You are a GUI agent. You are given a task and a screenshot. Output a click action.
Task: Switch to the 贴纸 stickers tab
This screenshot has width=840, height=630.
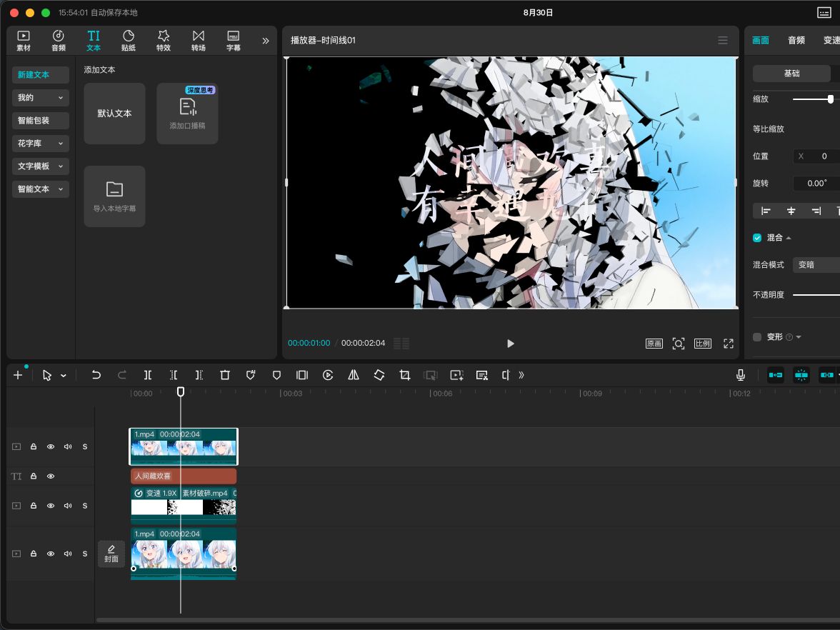tap(129, 41)
